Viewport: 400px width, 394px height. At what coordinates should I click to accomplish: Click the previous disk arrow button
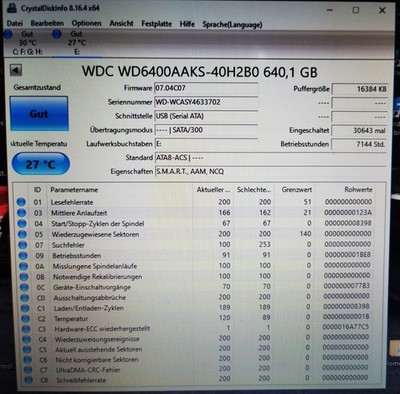click(x=16, y=70)
